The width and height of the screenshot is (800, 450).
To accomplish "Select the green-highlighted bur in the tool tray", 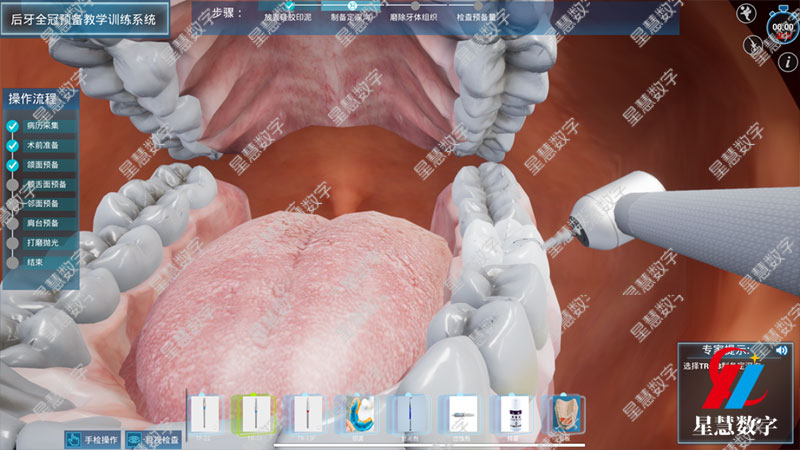I will (252, 412).
